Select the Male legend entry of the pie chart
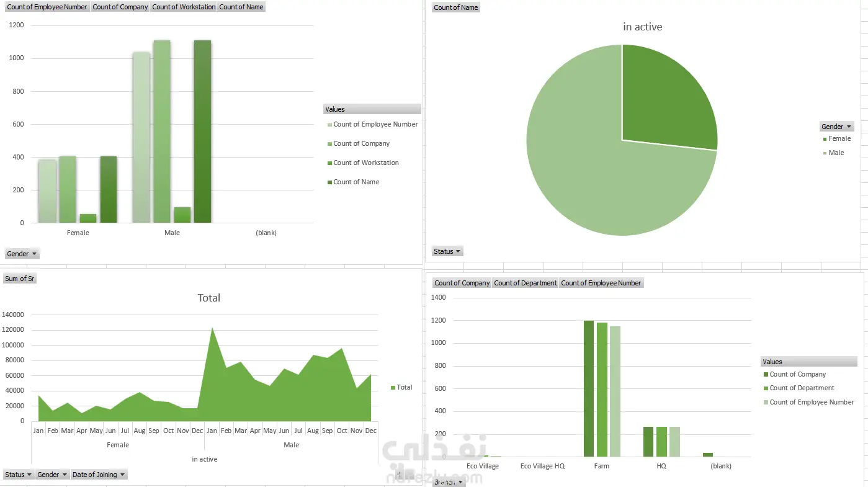The width and height of the screenshot is (868, 487). tap(833, 153)
